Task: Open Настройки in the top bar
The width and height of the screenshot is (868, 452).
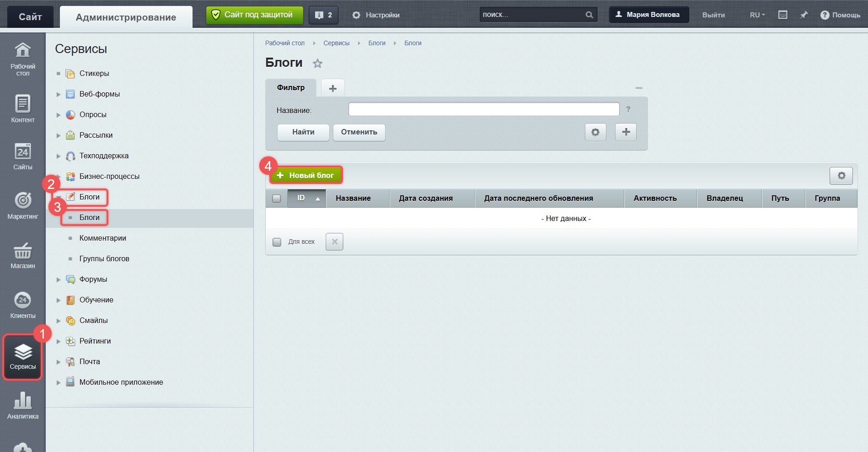Action: 376,15
